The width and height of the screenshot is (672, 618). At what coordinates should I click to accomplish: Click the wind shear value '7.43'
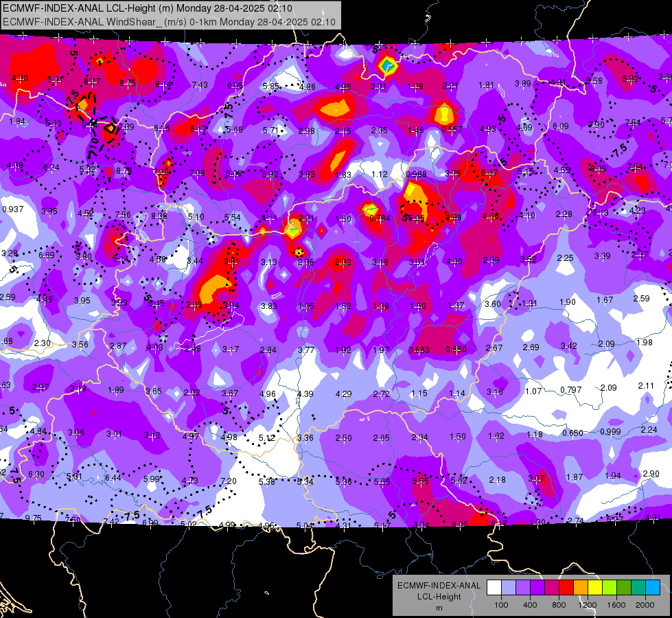(200, 85)
